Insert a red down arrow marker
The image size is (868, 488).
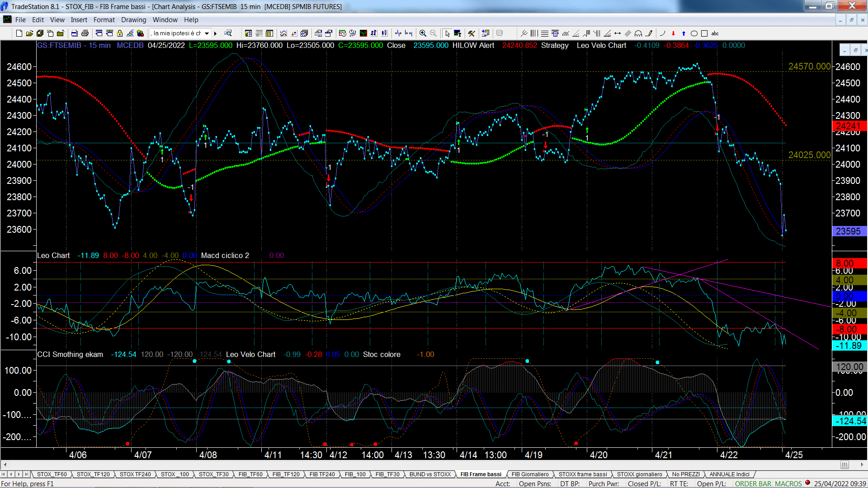tap(673, 33)
